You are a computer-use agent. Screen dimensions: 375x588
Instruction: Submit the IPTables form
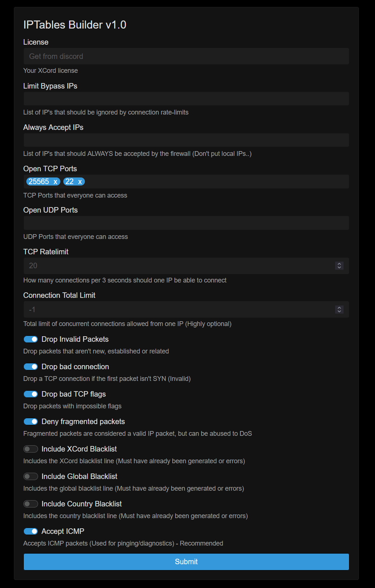186,562
